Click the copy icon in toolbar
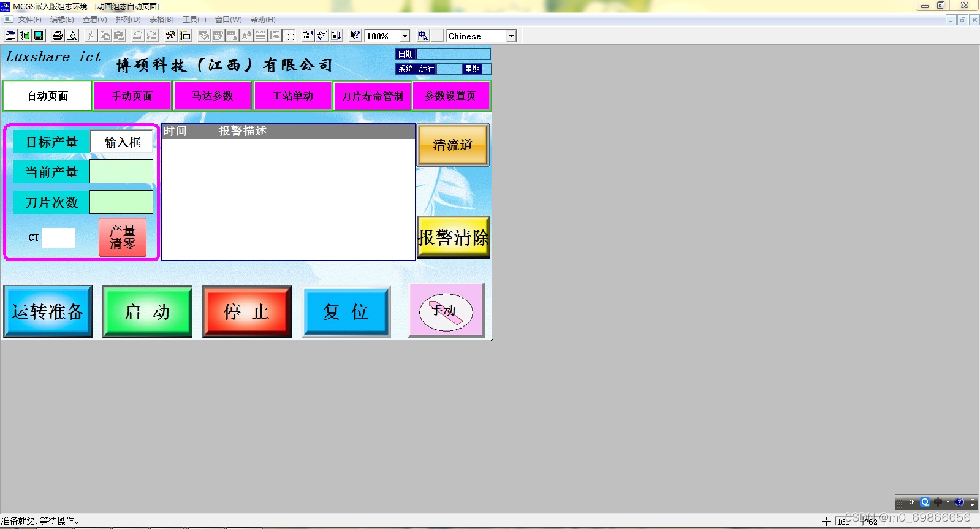This screenshot has height=529, width=980. [x=105, y=36]
